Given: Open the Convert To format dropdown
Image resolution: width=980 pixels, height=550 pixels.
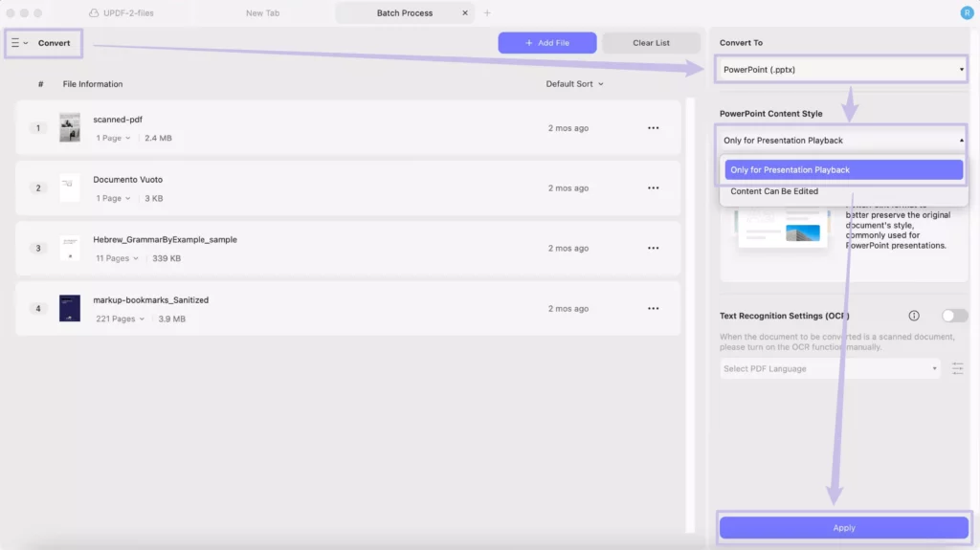Looking at the screenshot, I should [842, 70].
